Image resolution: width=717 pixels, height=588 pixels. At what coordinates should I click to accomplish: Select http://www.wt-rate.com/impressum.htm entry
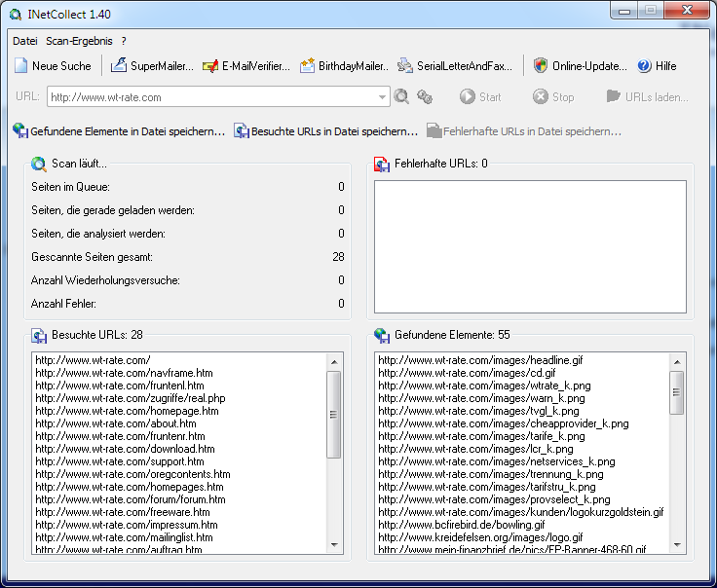(x=127, y=525)
